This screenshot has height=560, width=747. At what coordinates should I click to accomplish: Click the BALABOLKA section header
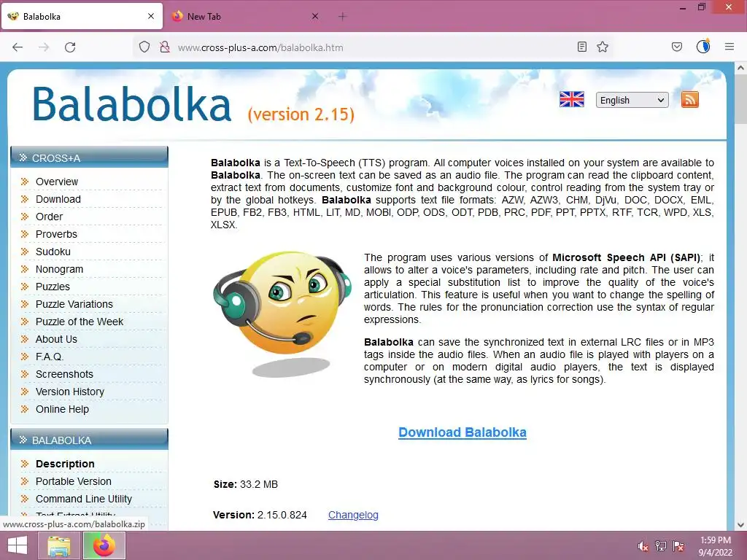click(x=89, y=440)
